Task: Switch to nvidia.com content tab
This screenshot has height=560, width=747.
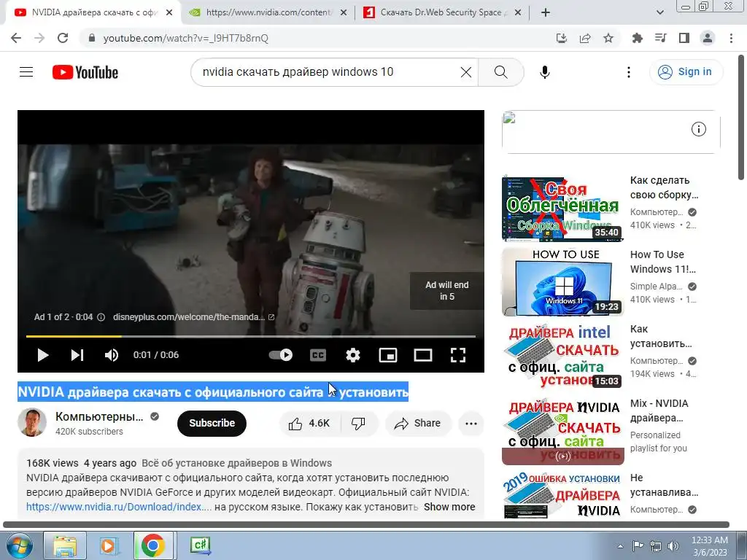Action: coord(268,12)
